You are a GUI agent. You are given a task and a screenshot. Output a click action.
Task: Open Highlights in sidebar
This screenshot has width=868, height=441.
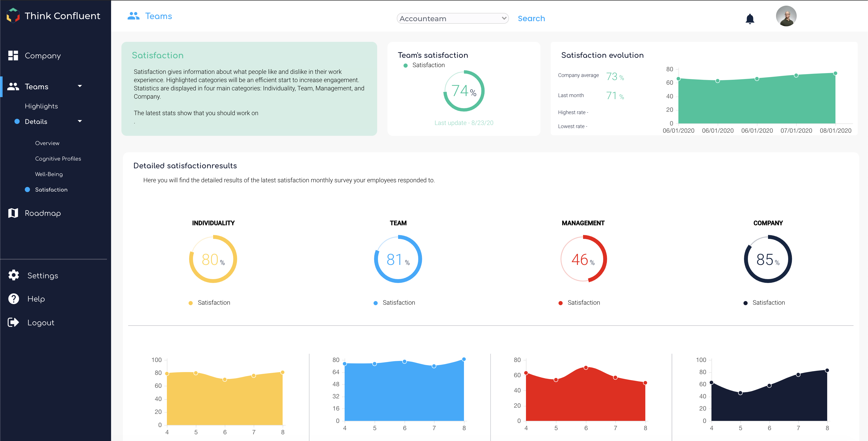click(41, 106)
